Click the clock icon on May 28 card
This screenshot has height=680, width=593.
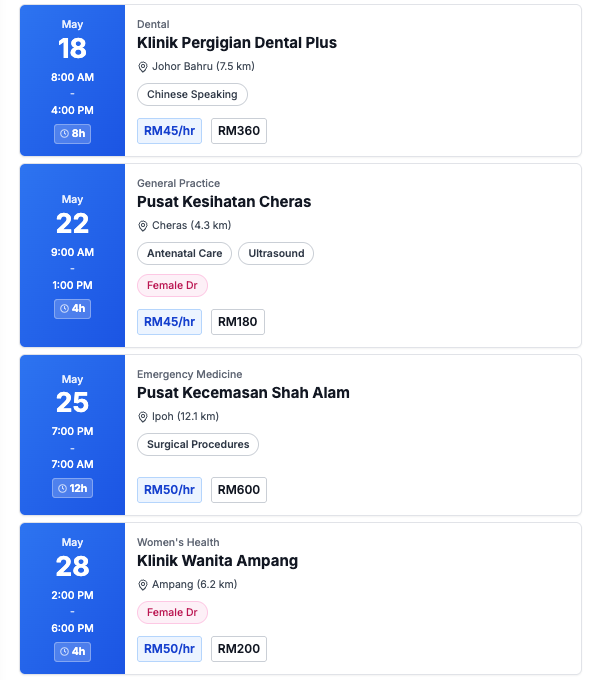pos(64,651)
